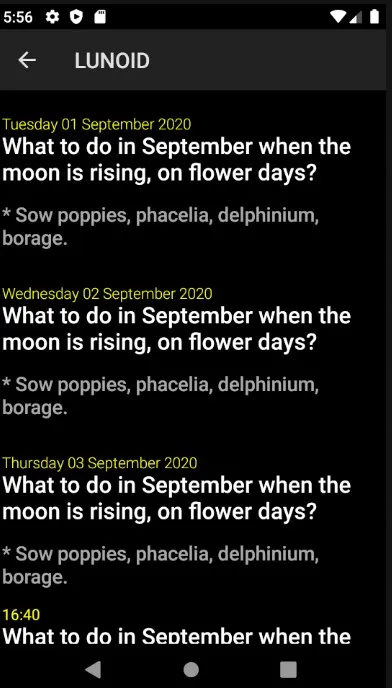Tap the cellular signal icon
The height and width of the screenshot is (688, 392).
coord(356,17)
